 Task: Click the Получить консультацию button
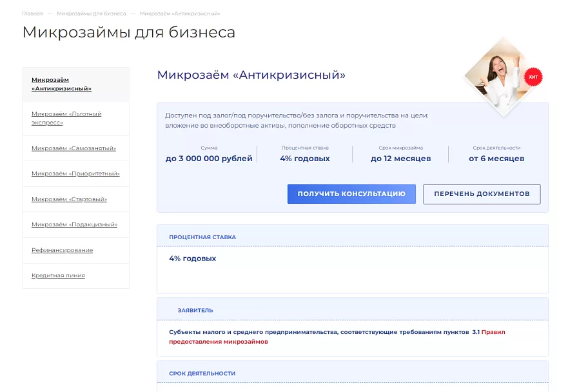coord(351,194)
